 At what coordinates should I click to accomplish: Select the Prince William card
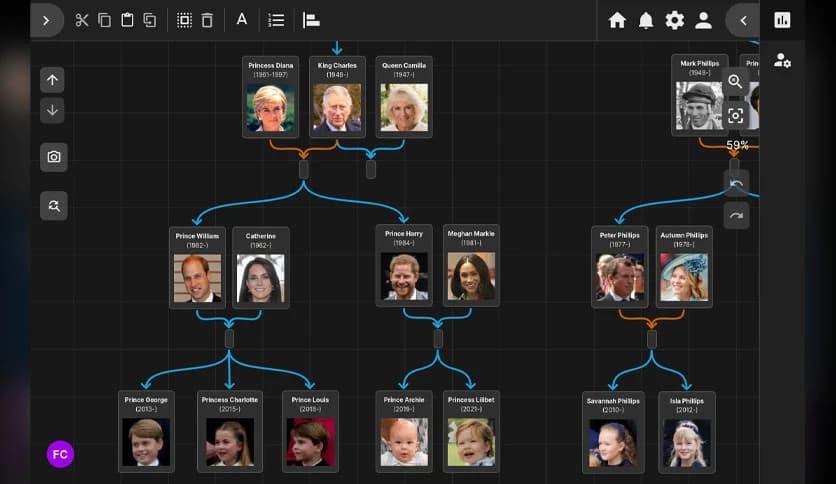point(197,267)
